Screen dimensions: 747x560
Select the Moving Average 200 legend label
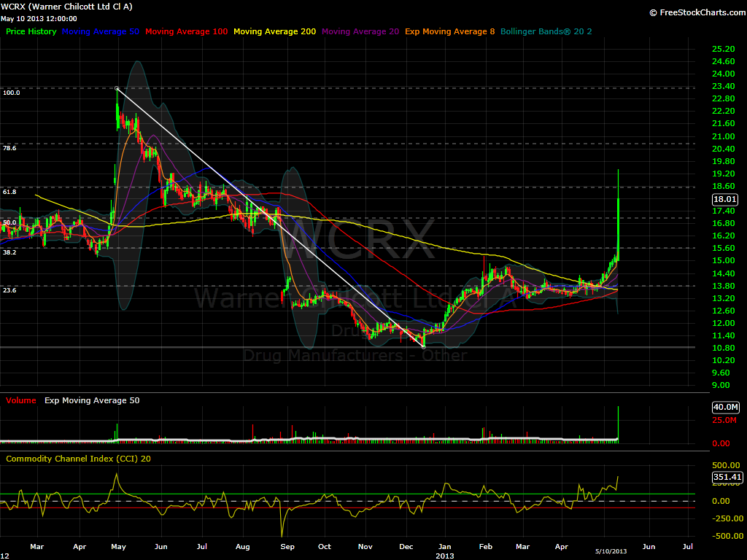click(x=274, y=31)
